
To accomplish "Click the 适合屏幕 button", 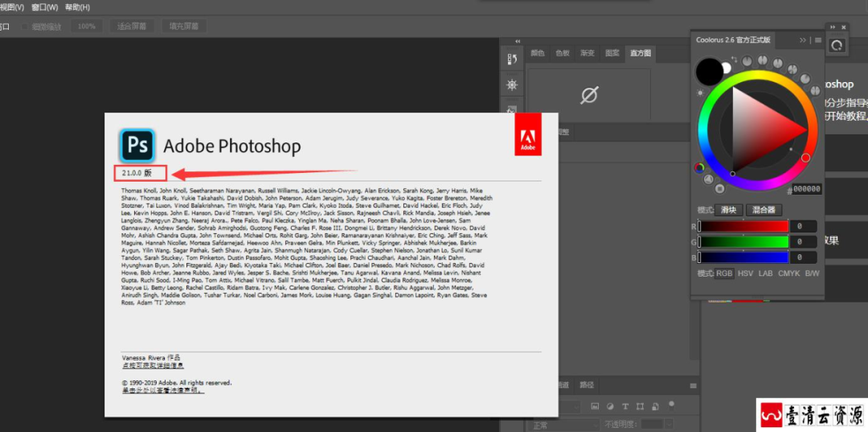I will [132, 26].
